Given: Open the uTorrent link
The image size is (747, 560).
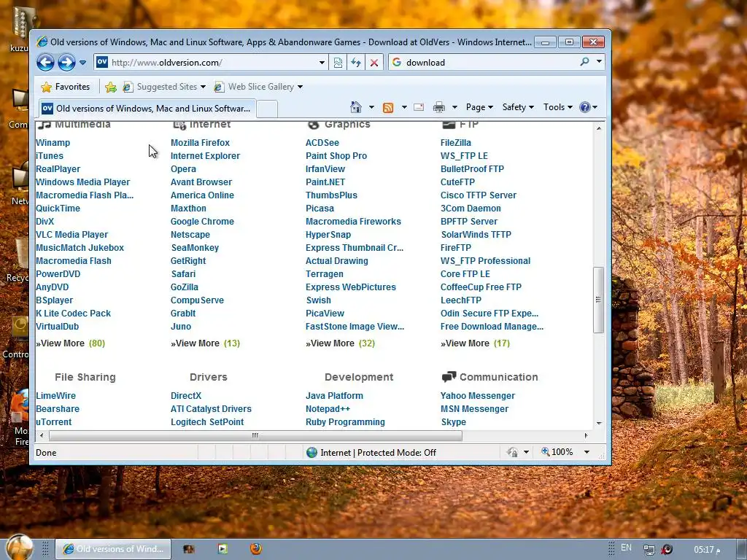Looking at the screenshot, I should (54, 422).
